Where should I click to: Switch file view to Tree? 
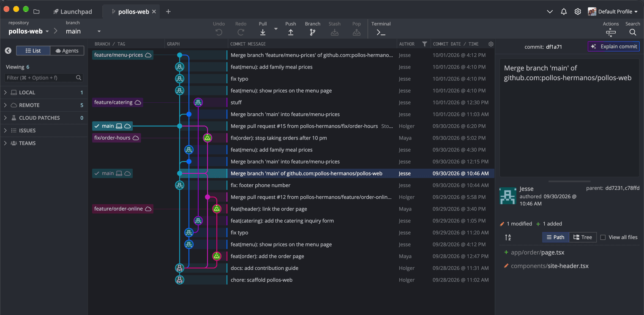tap(583, 237)
